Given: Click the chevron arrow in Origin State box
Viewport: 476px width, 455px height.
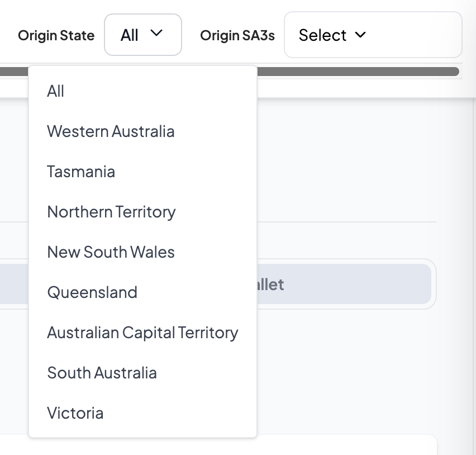Looking at the screenshot, I should (157, 34).
